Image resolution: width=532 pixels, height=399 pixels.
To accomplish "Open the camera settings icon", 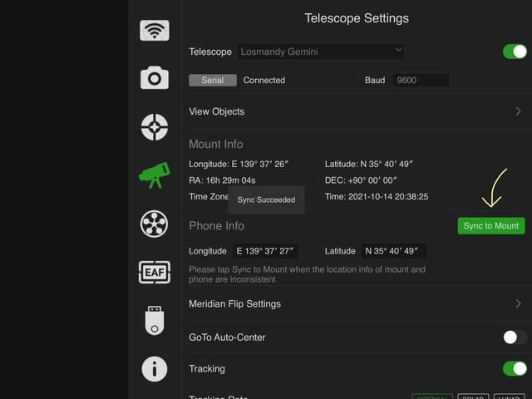I will [x=155, y=78].
